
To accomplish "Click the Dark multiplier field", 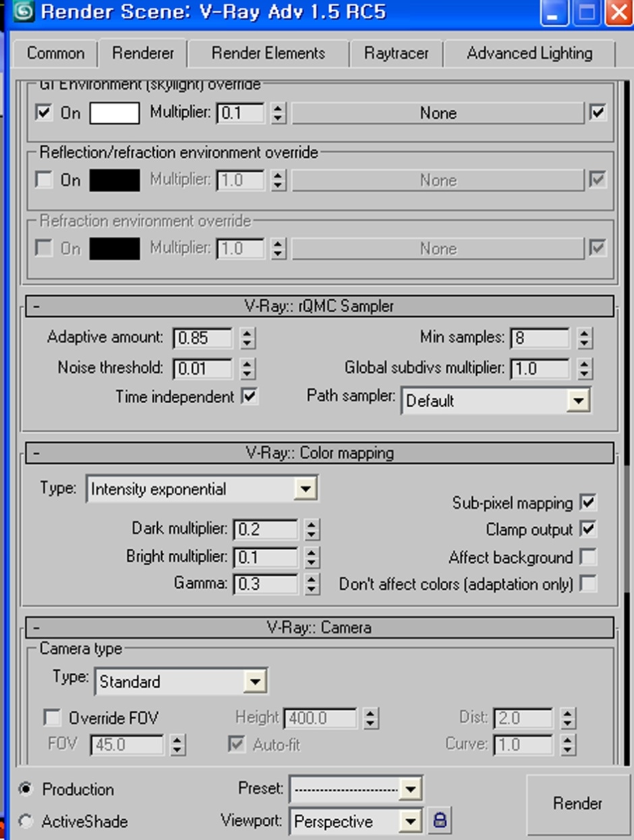I will point(266,530).
